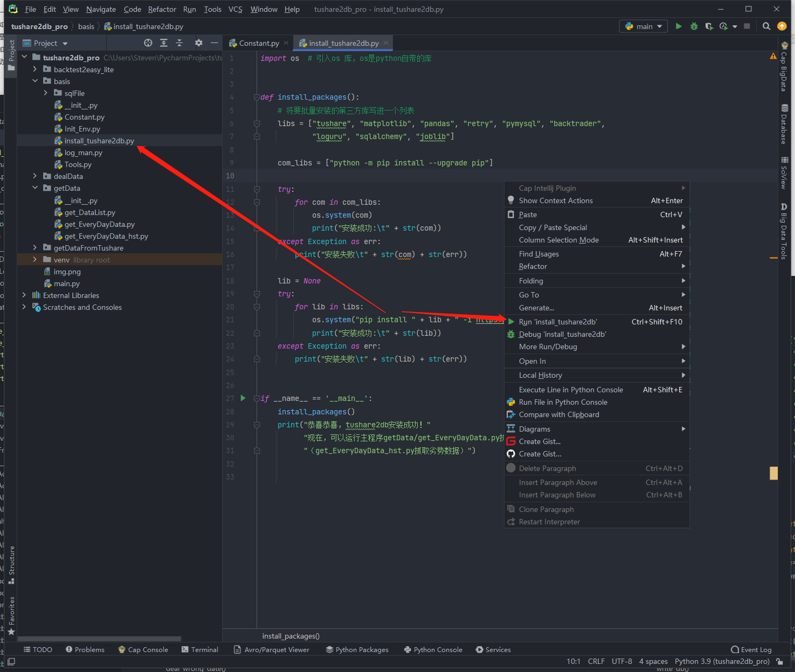Select main.py in the project tree
This screenshot has width=795, height=672.
click(x=67, y=283)
